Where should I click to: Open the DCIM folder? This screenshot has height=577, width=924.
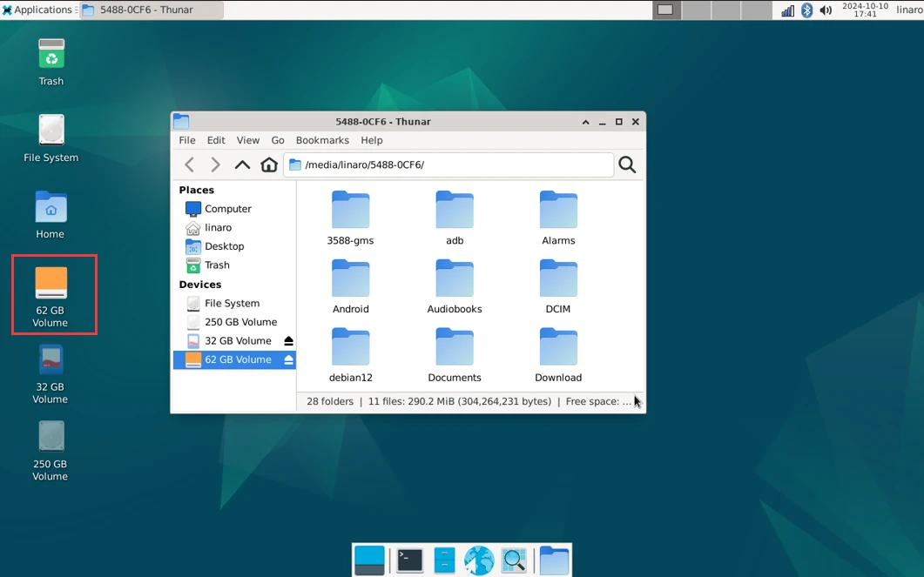[x=558, y=286]
